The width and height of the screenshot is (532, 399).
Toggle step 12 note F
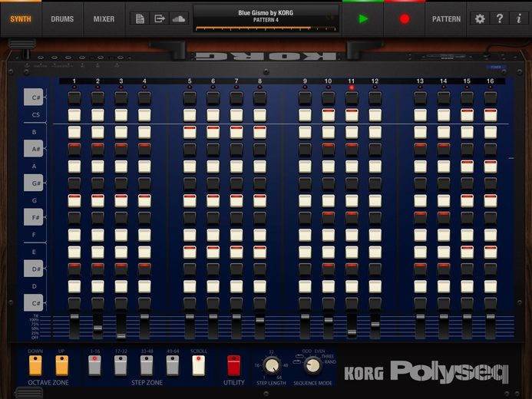pos(375,235)
